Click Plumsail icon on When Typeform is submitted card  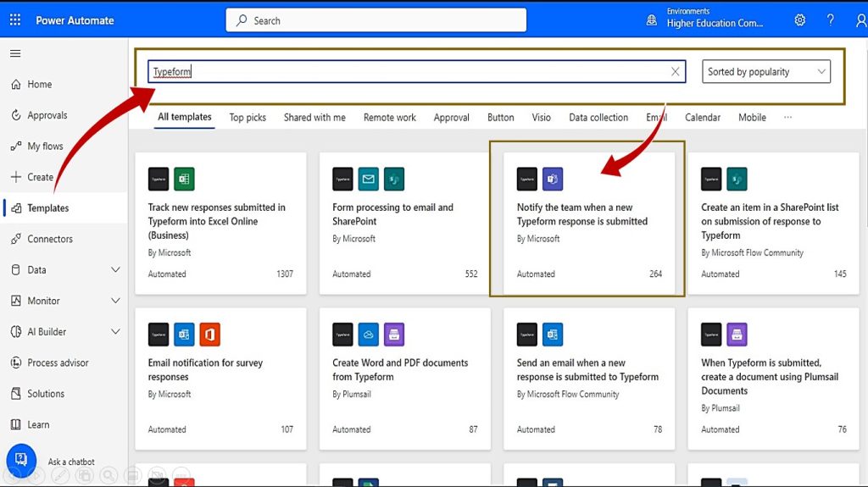[737, 335]
